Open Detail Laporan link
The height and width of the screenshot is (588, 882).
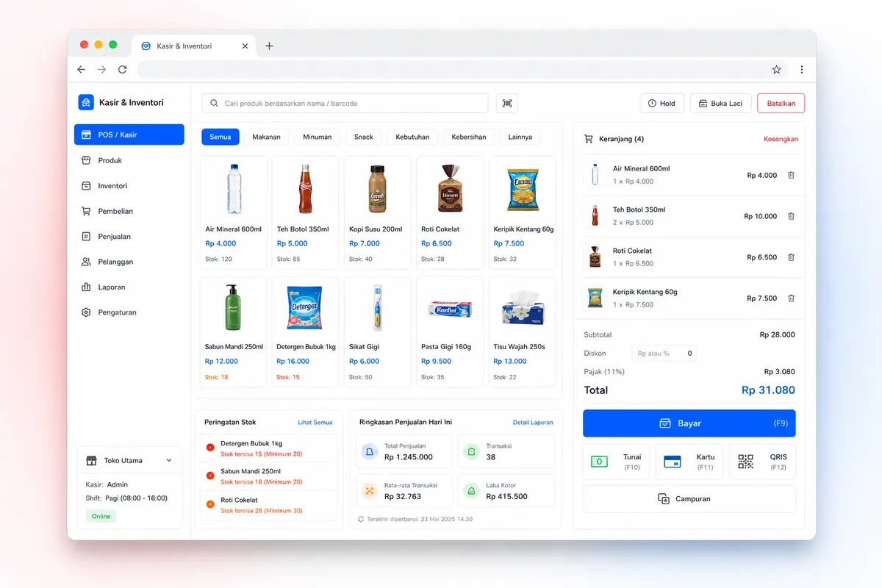coord(533,423)
